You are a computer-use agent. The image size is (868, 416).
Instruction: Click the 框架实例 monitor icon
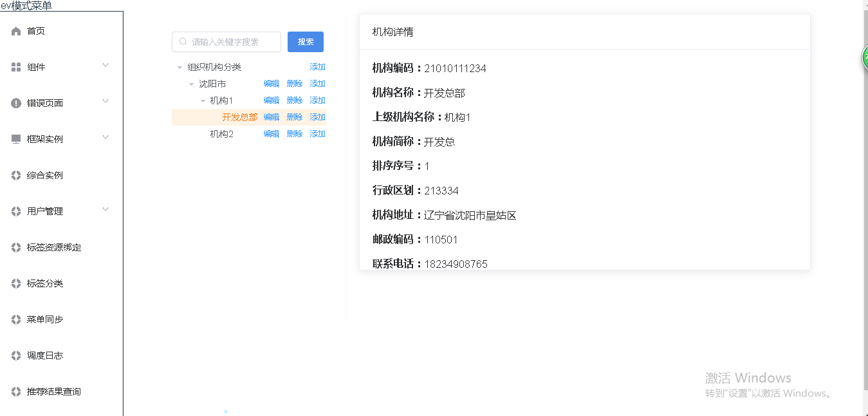click(x=15, y=138)
